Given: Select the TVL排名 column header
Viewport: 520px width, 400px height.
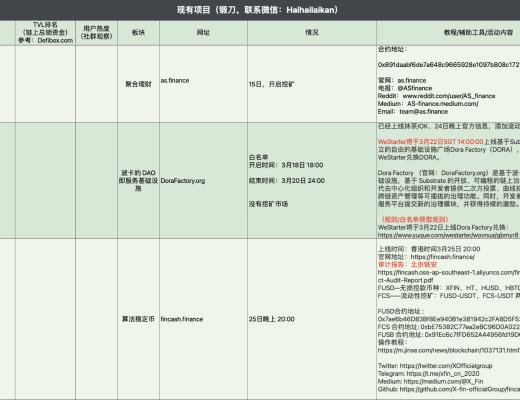Looking at the screenshot, I should 45,33.
